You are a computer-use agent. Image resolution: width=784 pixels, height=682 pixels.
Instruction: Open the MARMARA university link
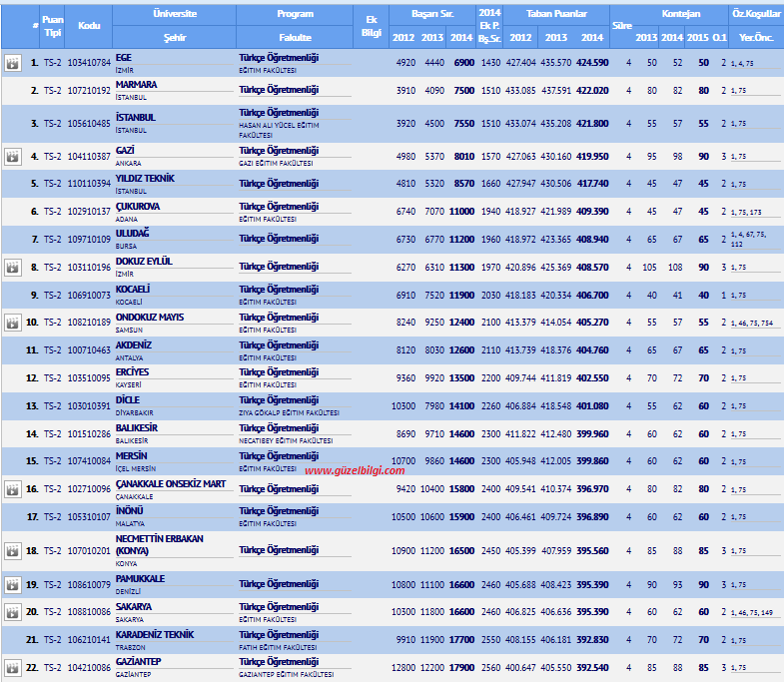(137, 85)
